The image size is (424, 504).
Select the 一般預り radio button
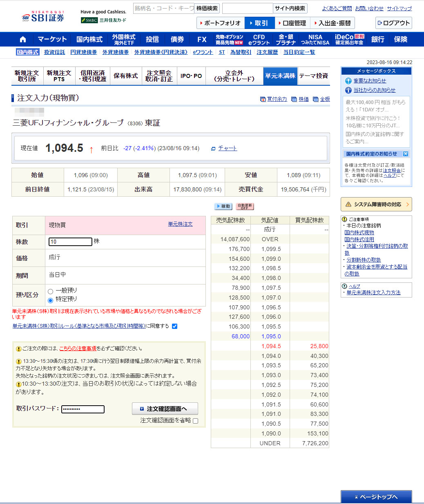click(x=51, y=291)
